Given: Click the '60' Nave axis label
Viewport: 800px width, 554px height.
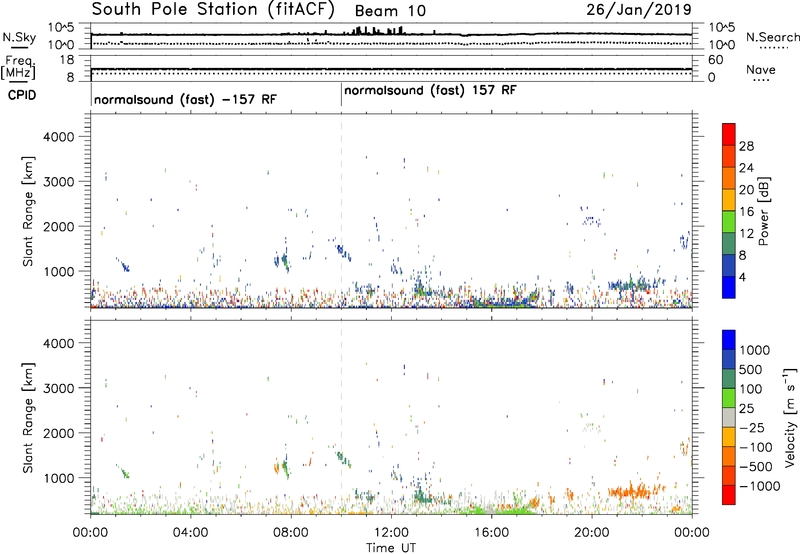Looking at the screenshot, I should click(716, 60).
